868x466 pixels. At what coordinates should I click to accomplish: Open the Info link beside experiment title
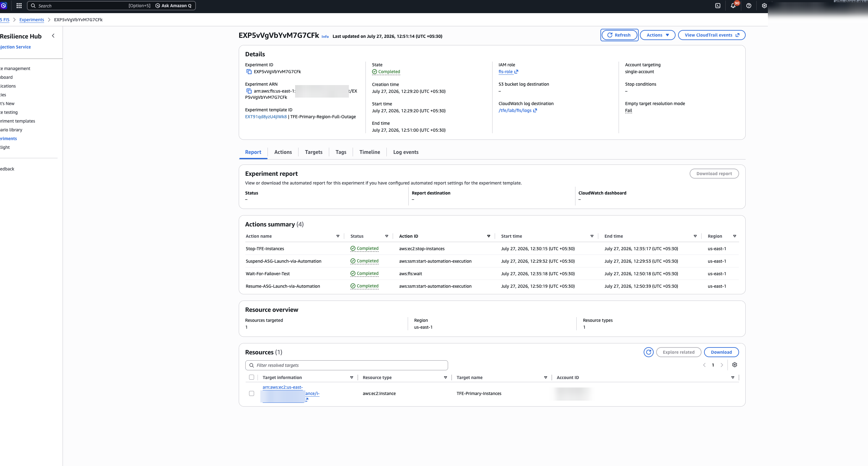point(325,37)
